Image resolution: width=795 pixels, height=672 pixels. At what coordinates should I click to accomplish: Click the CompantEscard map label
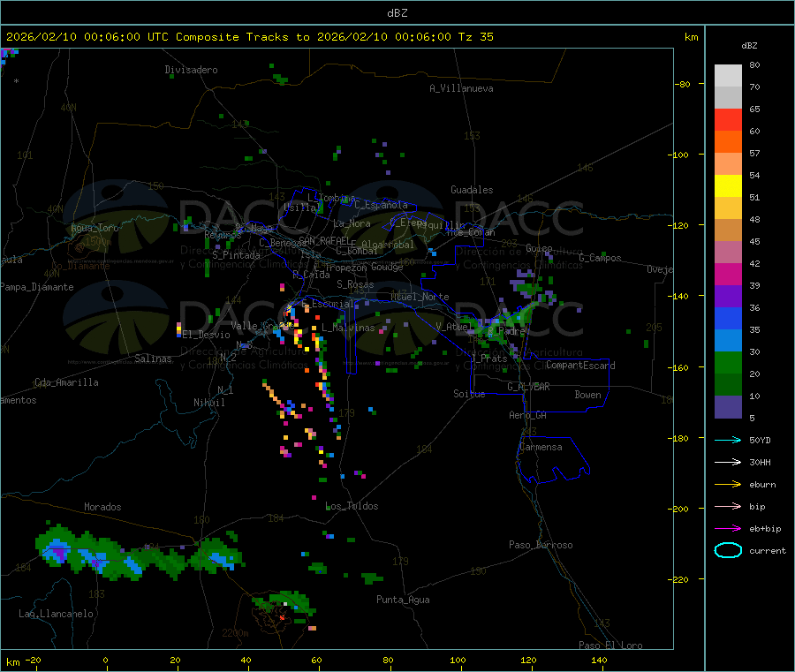[580, 366]
